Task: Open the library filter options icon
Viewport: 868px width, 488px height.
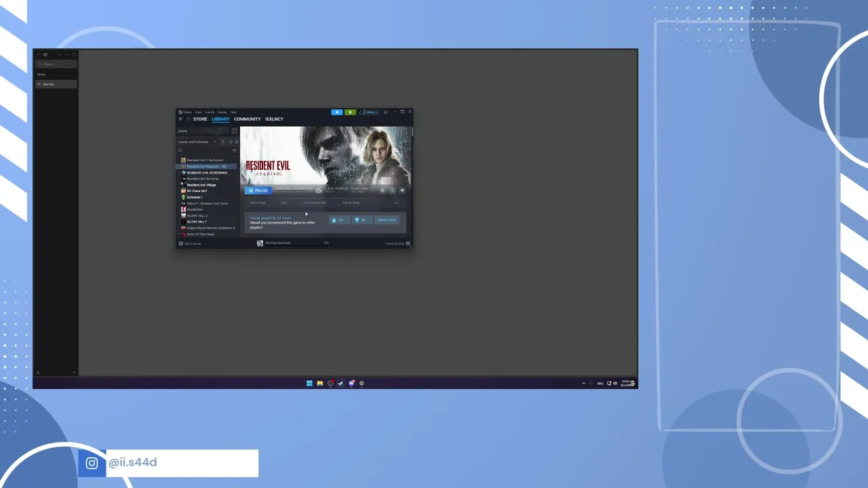Action: 235,150
